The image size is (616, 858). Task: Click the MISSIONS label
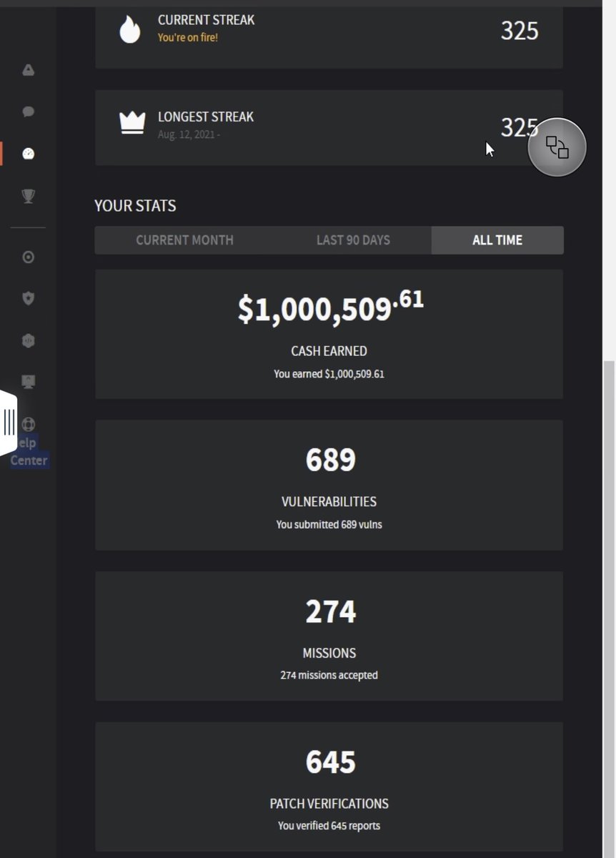point(329,653)
